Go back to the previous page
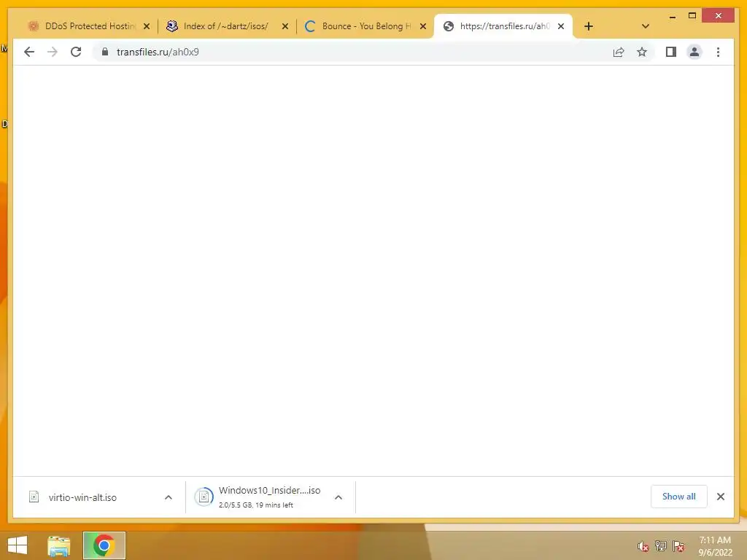 click(x=29, y=52)
